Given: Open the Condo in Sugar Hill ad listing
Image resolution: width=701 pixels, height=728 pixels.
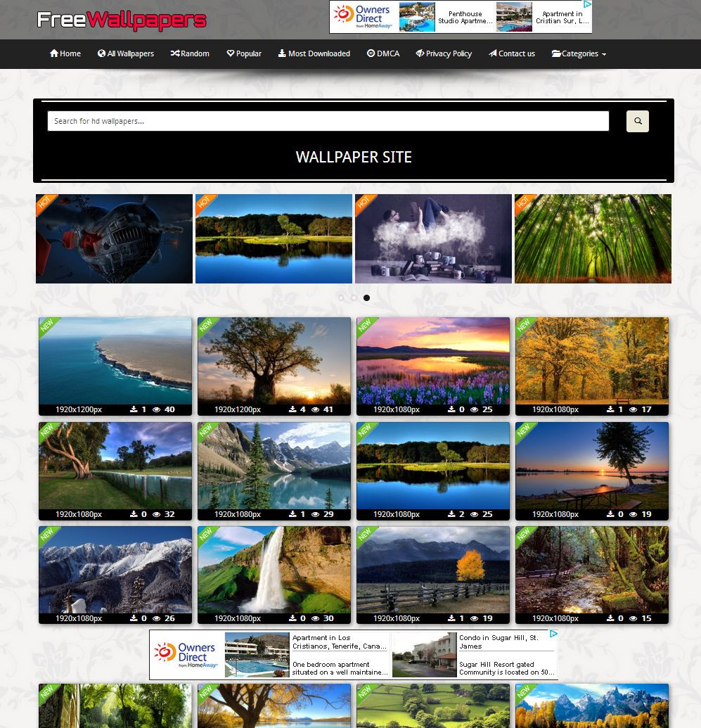Looking at the screenshot, I should 474,655.
